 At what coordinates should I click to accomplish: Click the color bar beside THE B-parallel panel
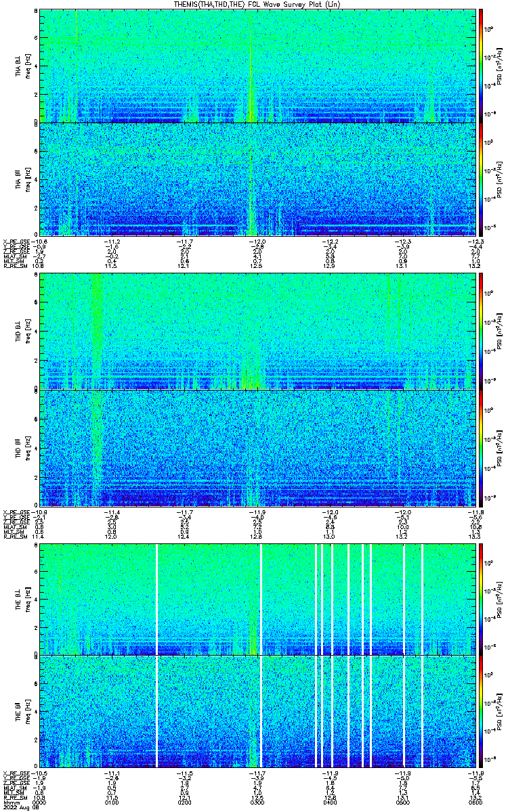[x=481, y=710]
